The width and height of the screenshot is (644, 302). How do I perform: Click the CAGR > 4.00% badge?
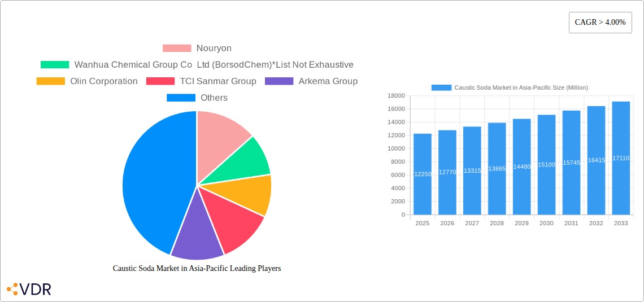600,23
